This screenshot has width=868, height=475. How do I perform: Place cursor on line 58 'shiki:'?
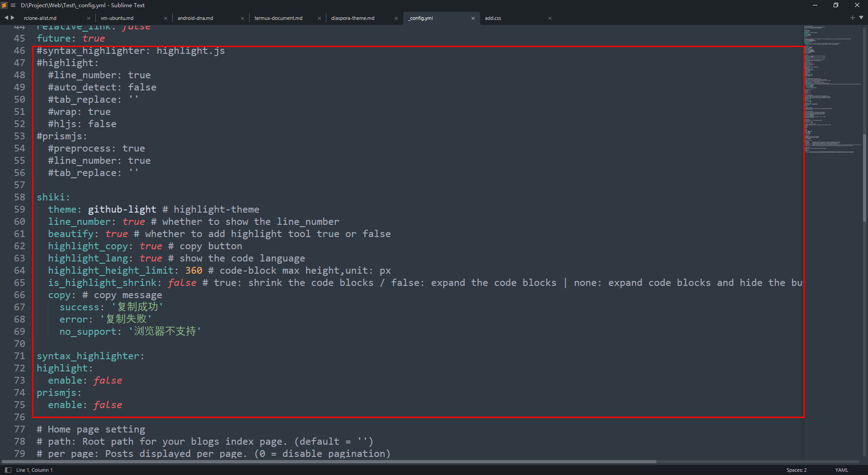(x=53, y=197)
